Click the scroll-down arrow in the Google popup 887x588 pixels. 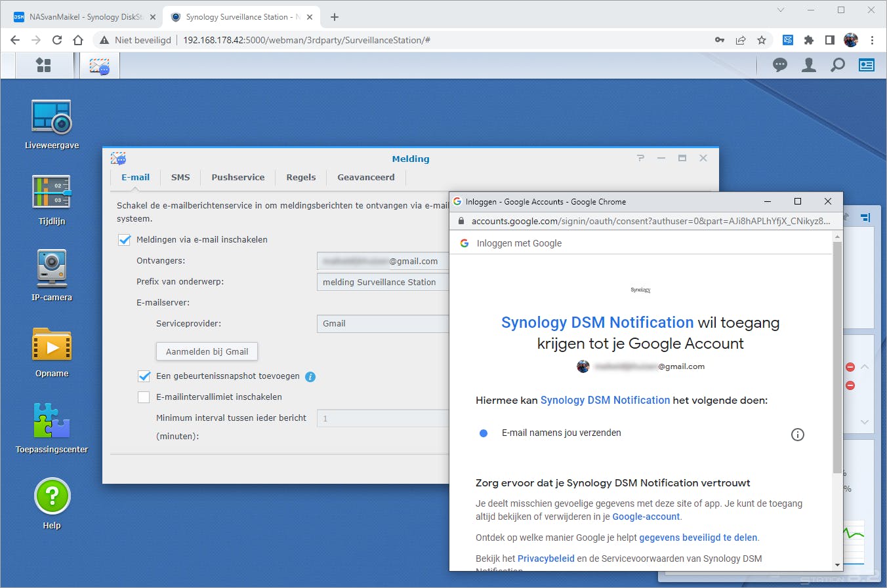[837, 565]
